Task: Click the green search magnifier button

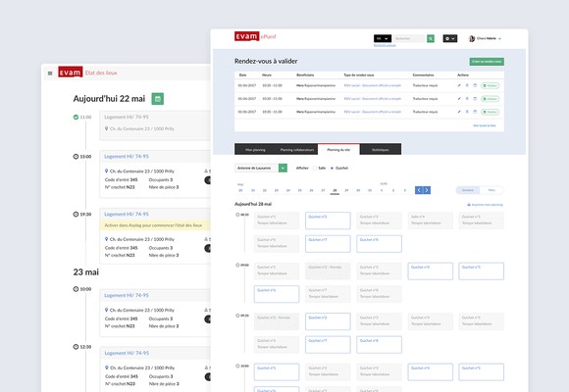Action: tap(431, 38)
